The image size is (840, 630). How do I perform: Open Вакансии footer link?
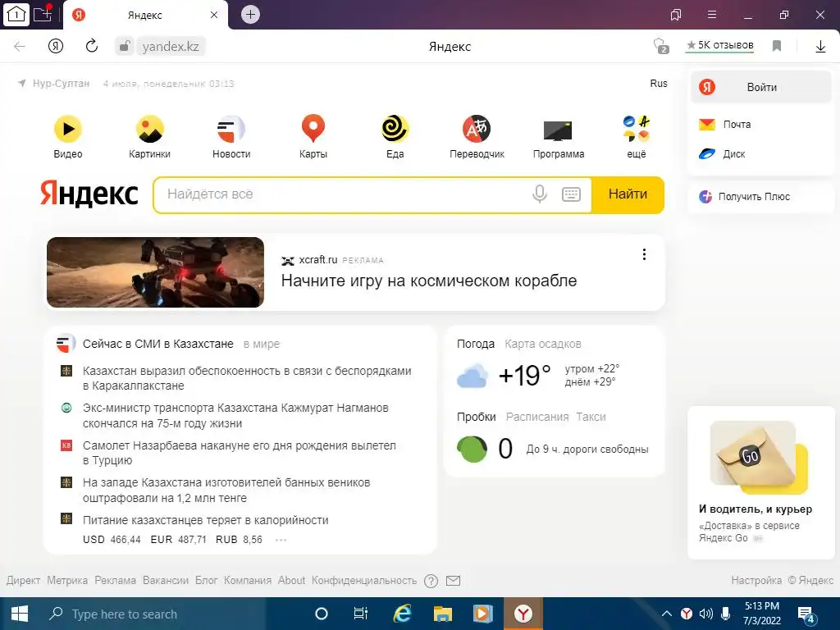(x=166, y=581)
